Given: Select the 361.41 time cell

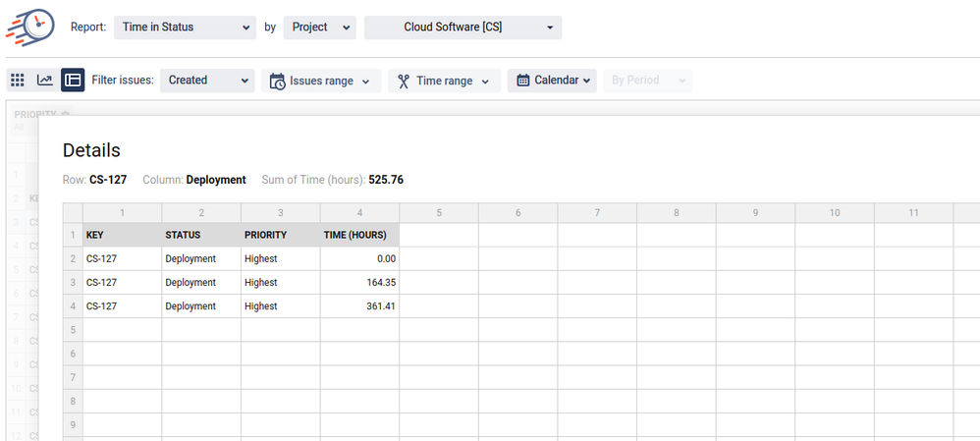Looking at the screenshot, I should click(359, 306).
